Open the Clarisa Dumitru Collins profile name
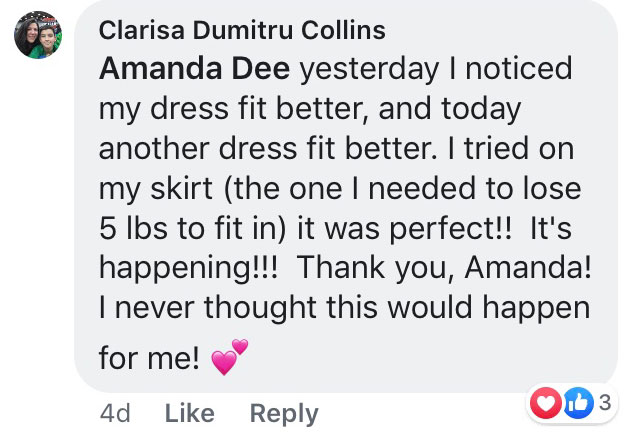Viewport: 633px width, 446px height. (x=242, y=30)
